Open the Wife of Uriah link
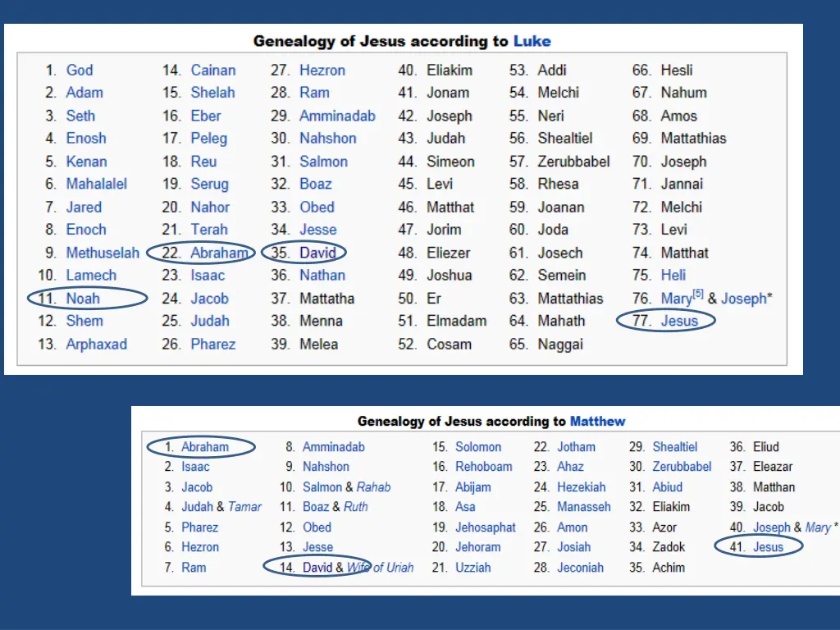840x630 pixels. [380, 568]
